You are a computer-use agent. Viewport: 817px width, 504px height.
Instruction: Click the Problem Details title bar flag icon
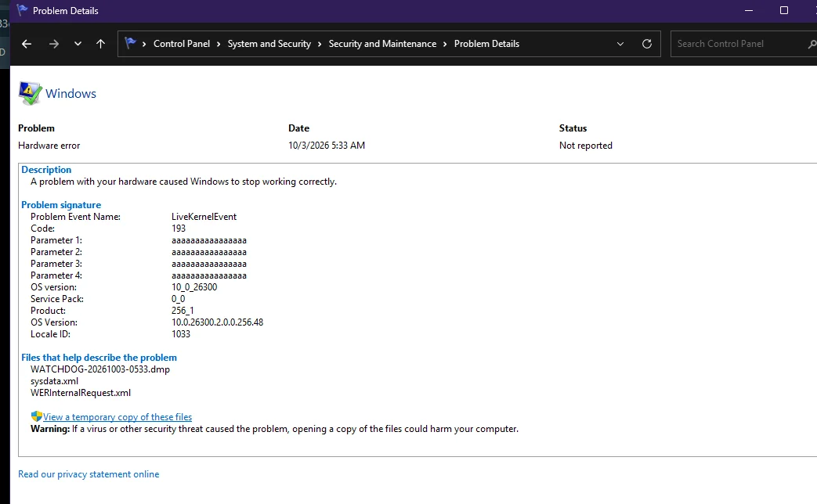[22, 10]
